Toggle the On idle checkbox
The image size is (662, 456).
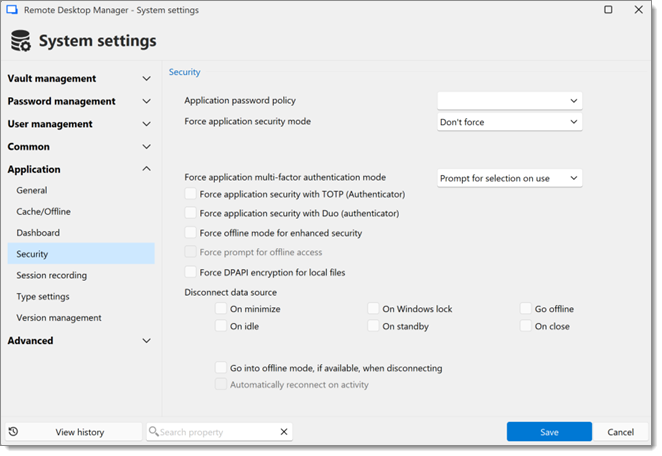click(x=221, y=326)
